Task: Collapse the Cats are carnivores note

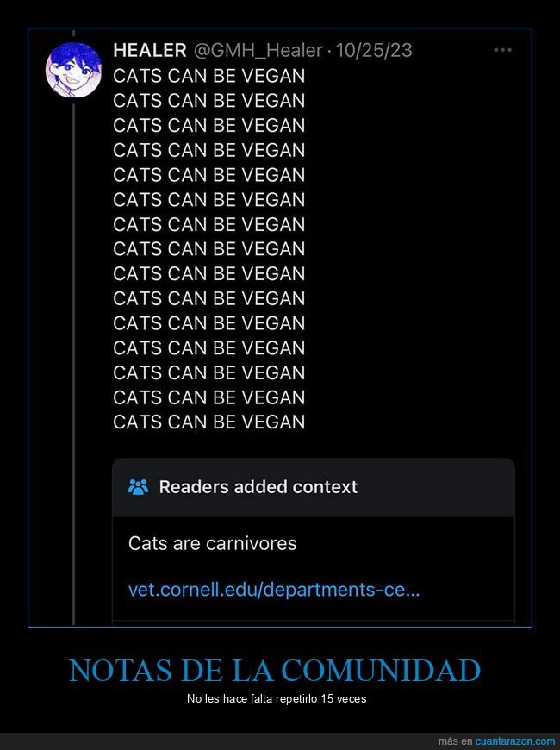Action: (x=212, y=543)
